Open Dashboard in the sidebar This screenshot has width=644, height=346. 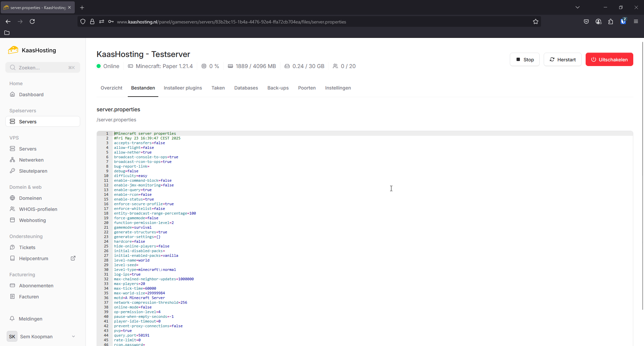pos(31,95)
